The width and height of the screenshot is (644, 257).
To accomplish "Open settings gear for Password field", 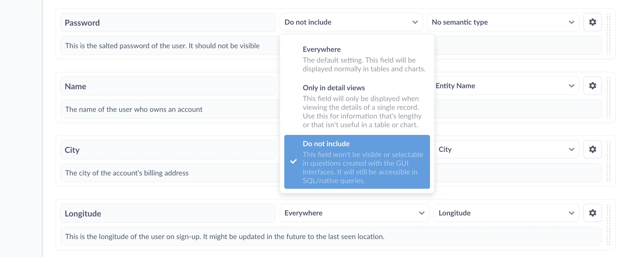I will (592, 22).
